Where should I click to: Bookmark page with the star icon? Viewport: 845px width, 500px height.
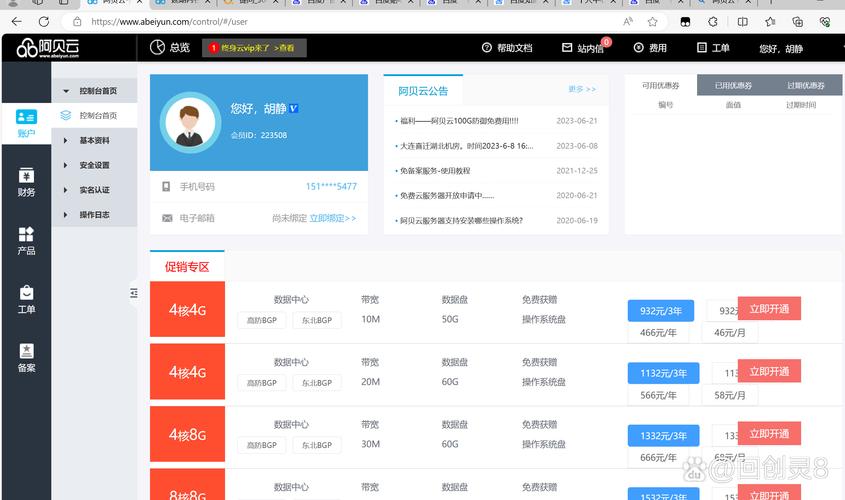pos(653,22)
